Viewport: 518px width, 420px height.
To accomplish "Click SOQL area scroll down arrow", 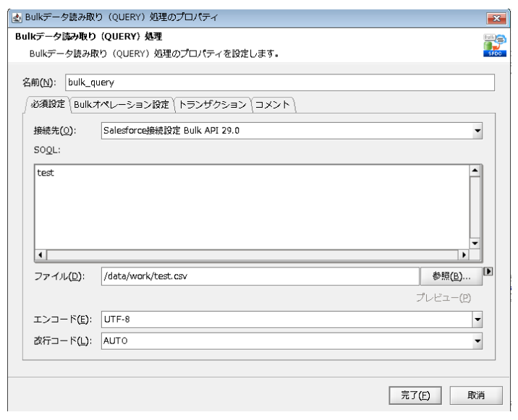I will coord(475,244).
